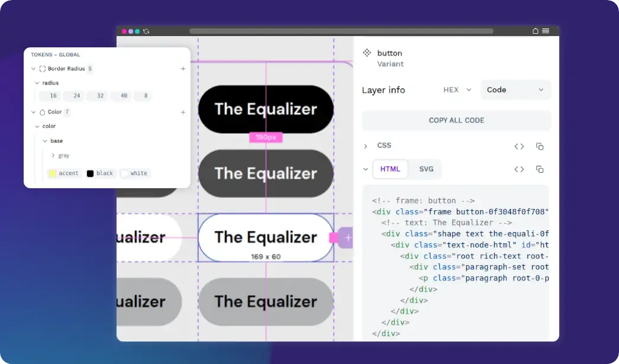
Task: Click the copy icon beside the HTML section
Action: click(x=540, y=169)
